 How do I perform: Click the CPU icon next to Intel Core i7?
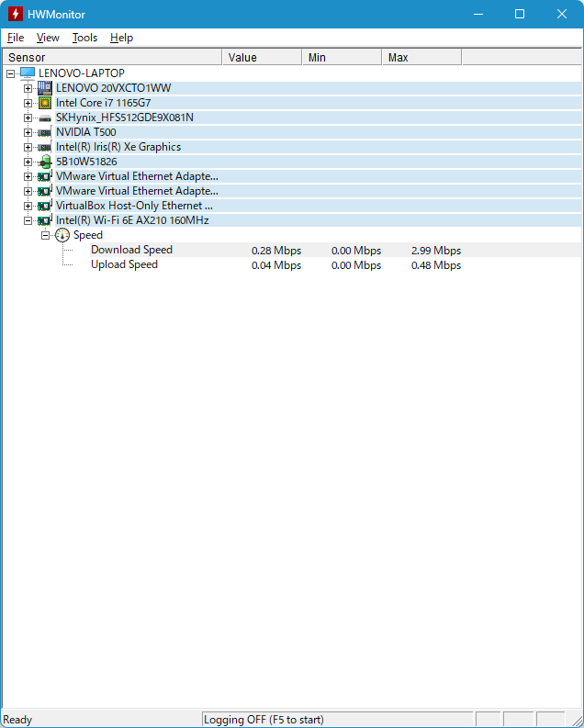click(44, 103)
